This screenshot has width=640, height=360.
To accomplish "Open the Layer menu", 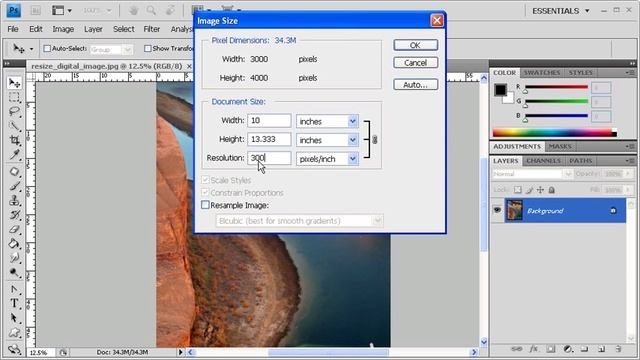I will click(93, 29).
